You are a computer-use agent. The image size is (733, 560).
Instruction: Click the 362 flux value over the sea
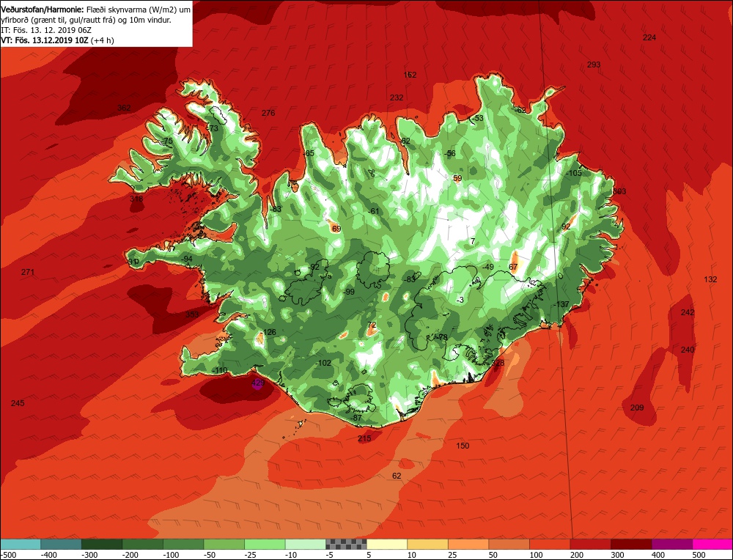click(124, 108)
